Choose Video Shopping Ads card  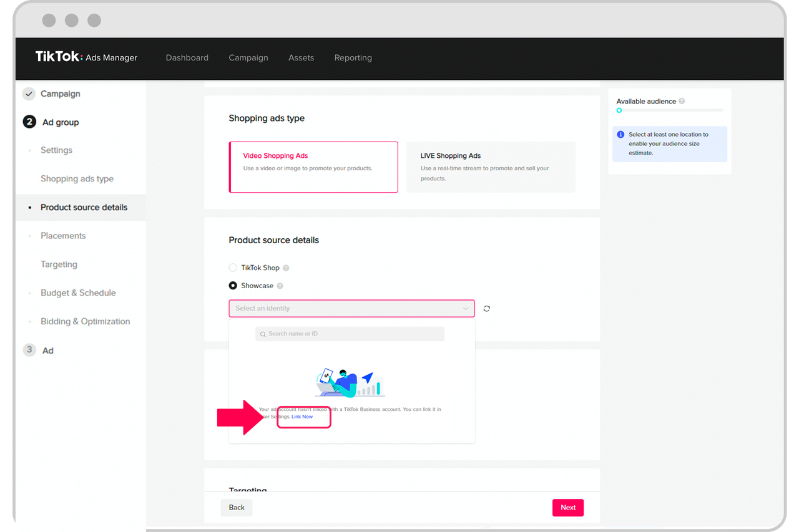pos(313,167)
